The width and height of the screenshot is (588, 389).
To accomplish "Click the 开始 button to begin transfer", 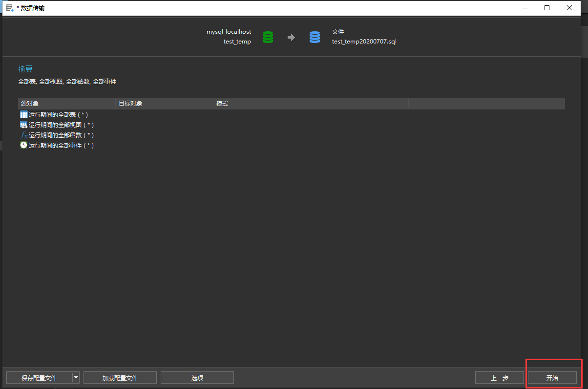I will click(x=553, y=377).
